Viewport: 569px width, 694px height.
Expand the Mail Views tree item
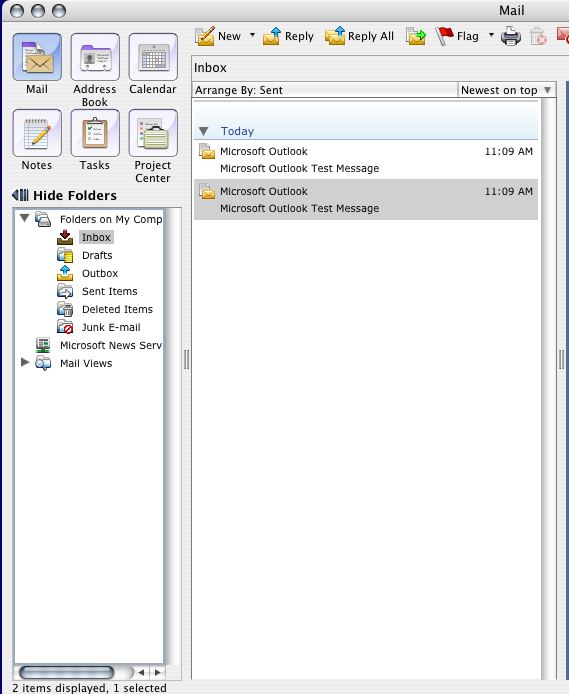click(25, 362)
